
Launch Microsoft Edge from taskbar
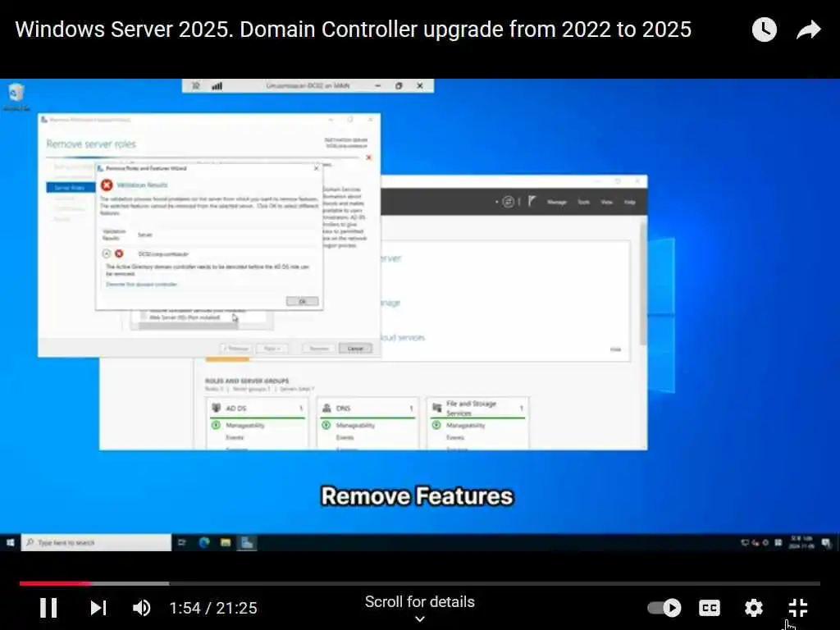pos(204,543)
